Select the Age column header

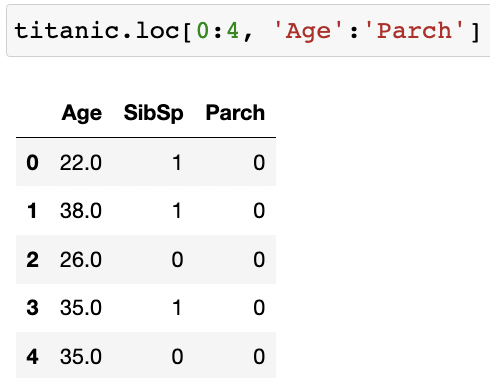pyautogui.click(x=82, y=113)
